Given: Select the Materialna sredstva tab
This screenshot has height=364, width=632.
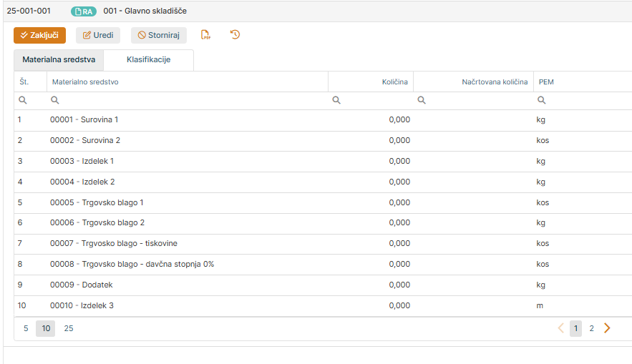Looking at the screenshot, I should coord(59,60).
